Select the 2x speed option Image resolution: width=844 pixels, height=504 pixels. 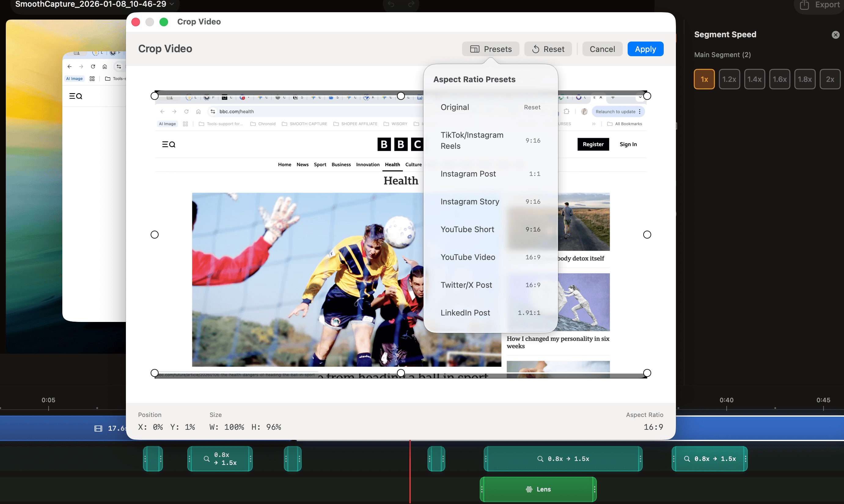pyautogui.click(x=830, y=79)
